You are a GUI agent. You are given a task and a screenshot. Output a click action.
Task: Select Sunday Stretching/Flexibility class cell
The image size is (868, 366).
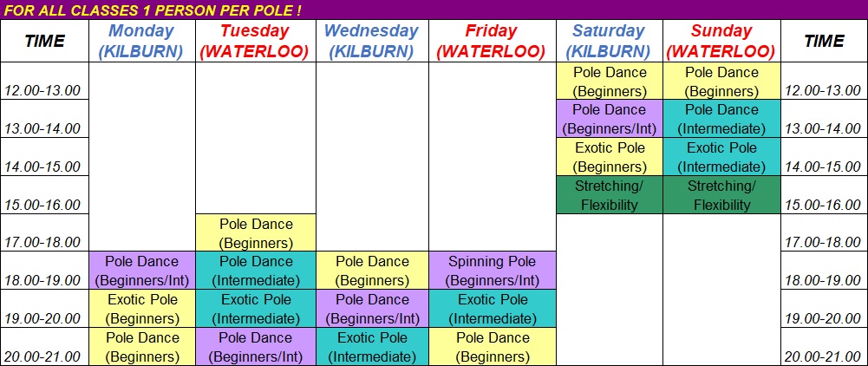pos(721,195)
